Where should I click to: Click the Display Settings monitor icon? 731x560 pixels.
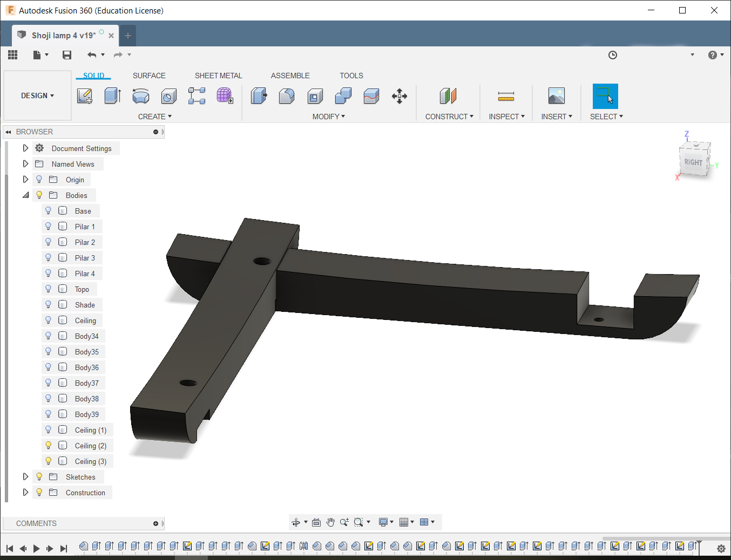pyautogui.click(x=383, y=522)
